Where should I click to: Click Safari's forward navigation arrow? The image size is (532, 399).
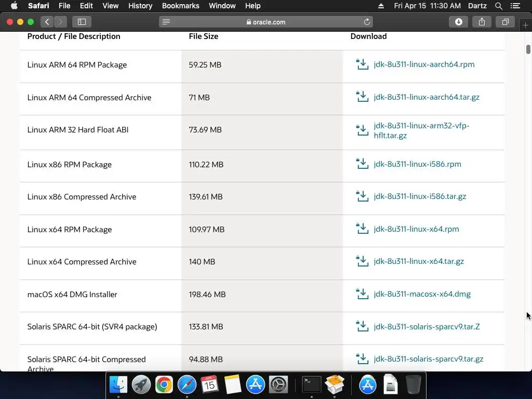point(60,22)
